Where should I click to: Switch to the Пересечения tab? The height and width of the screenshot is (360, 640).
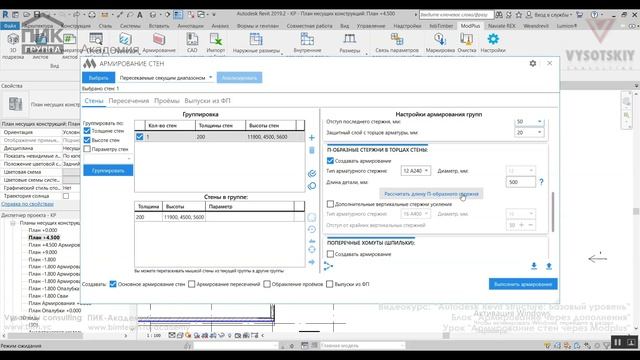click(129, 101)
